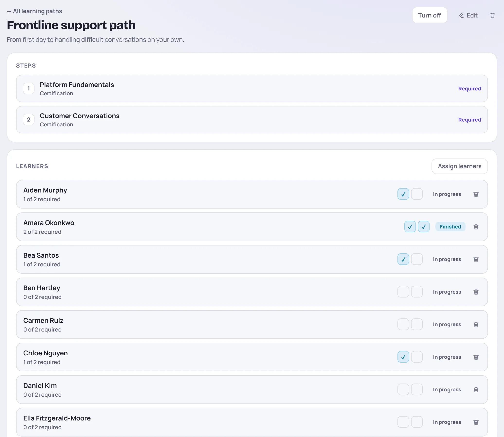The image size is (504, 437).
Task: Remove Aiden Murphy from the learners
Action: (476, 194)
